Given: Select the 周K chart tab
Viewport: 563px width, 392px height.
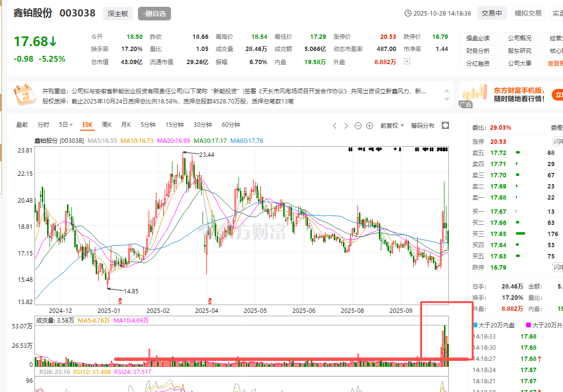Looking at the screenshot, I should coord(107,125).
